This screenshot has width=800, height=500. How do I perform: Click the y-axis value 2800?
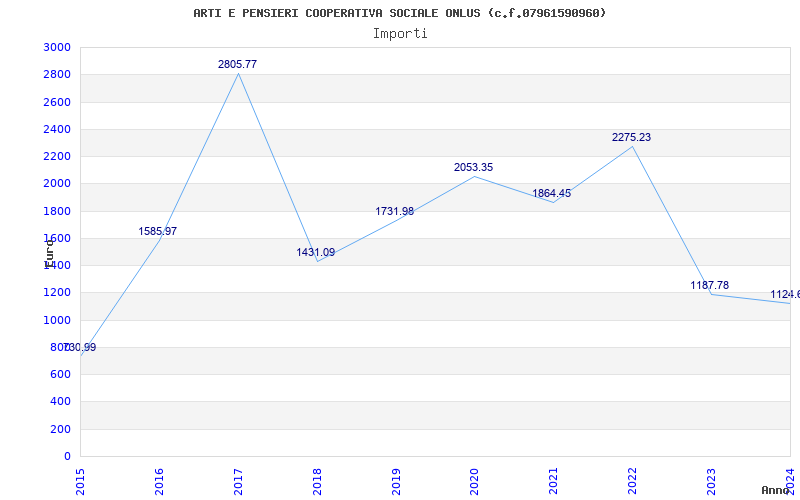coord(57,74)
